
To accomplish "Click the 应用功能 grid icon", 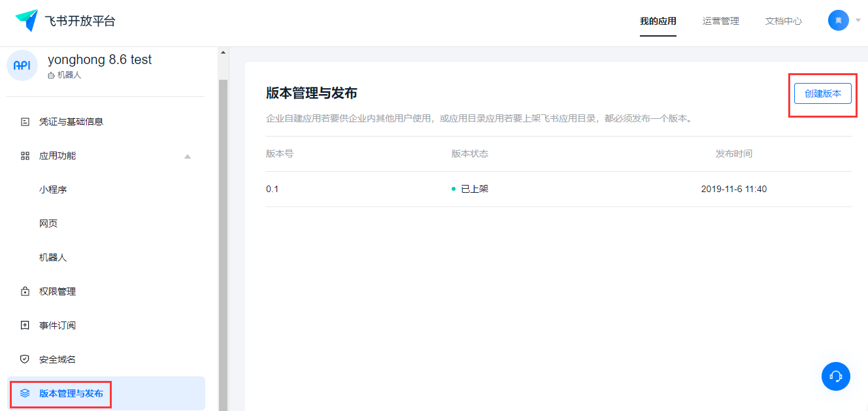I will click(x=25, y=156).
